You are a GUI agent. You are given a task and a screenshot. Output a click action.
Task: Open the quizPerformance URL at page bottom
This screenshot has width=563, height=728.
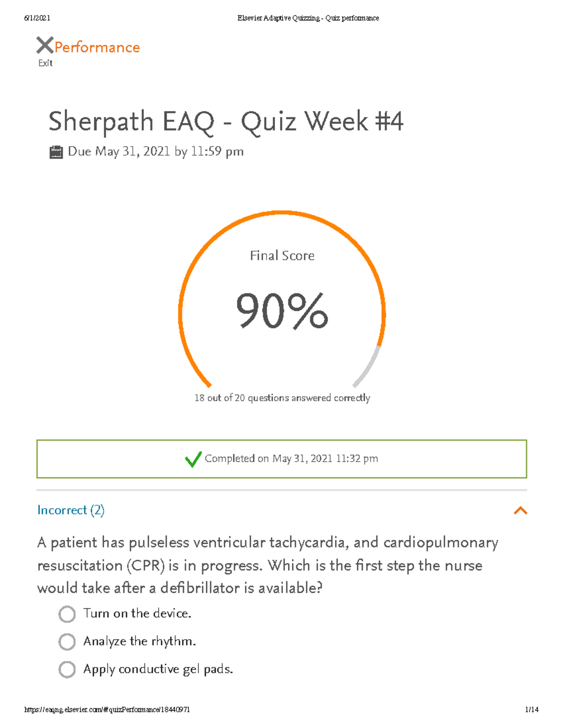[107, 708]
